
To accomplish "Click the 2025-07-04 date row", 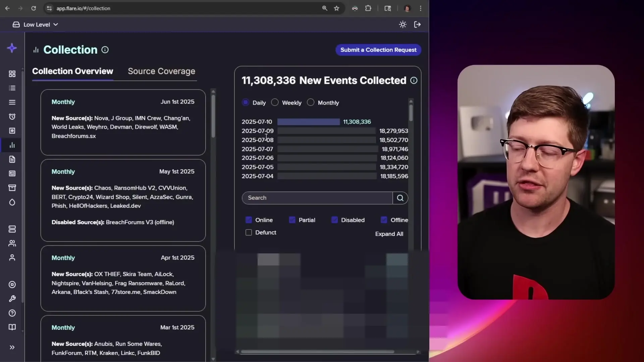I will pos(325,176).
